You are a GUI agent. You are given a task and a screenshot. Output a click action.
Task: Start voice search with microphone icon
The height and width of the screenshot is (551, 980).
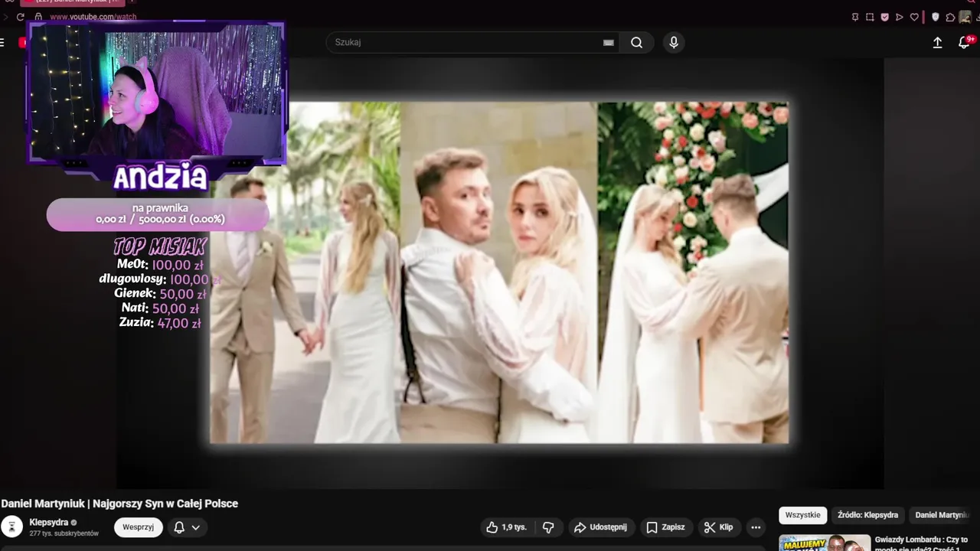tap(674, 43)
